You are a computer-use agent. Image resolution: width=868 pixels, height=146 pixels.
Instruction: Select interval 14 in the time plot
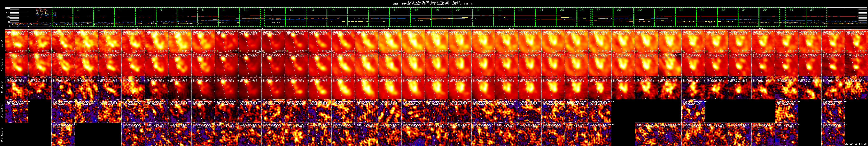[338, 17]
